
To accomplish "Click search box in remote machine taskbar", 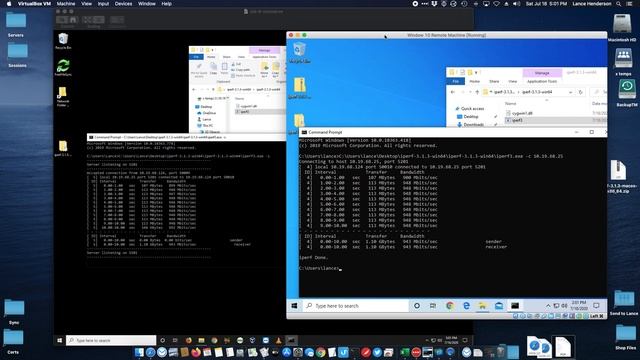I will coord(355,306).
